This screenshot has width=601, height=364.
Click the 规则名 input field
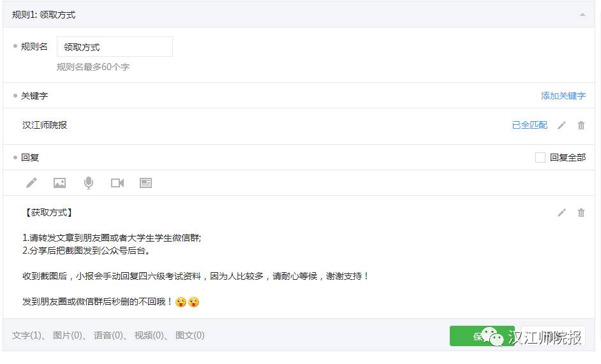click(x=115, y=47)
